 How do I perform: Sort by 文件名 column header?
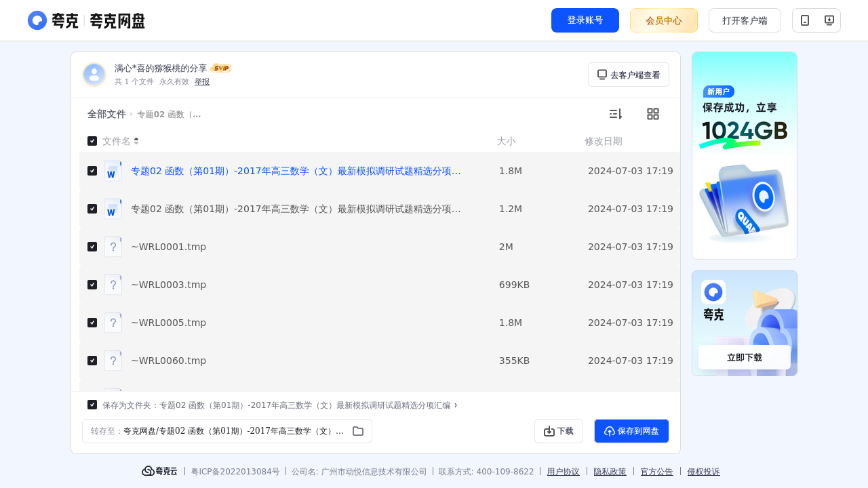point(117,141)
